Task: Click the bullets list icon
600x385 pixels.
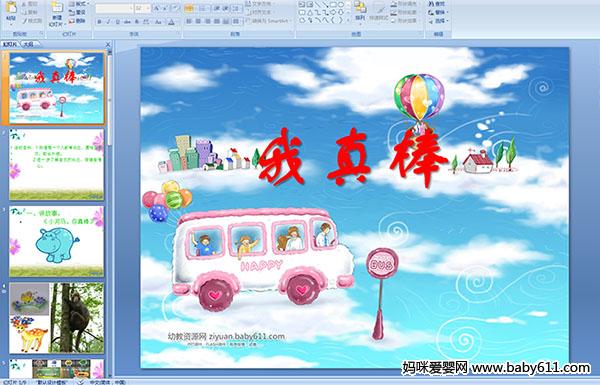Action: [189, 8]
